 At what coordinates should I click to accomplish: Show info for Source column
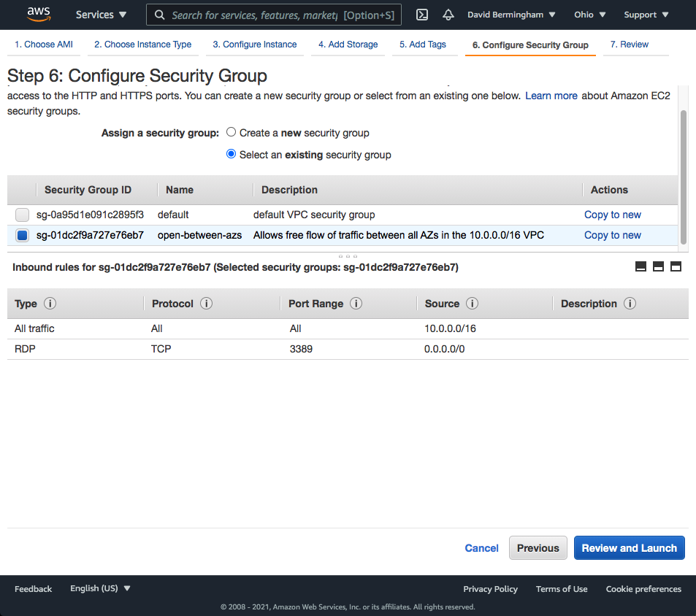[x=473, y=304]
